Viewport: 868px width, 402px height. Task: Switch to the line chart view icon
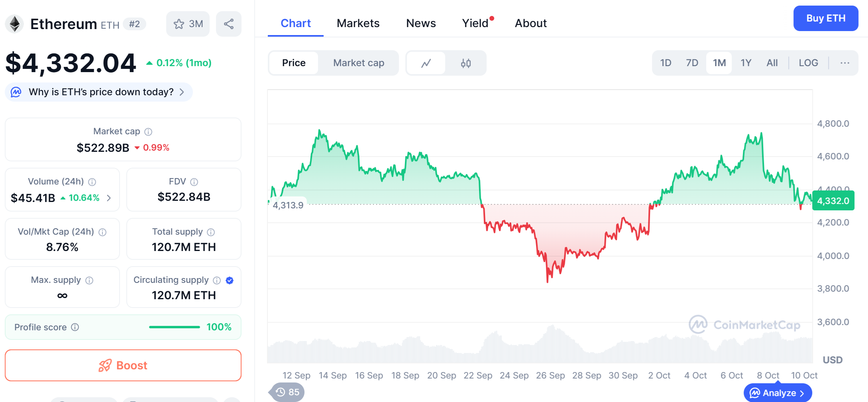pos(426,63)
